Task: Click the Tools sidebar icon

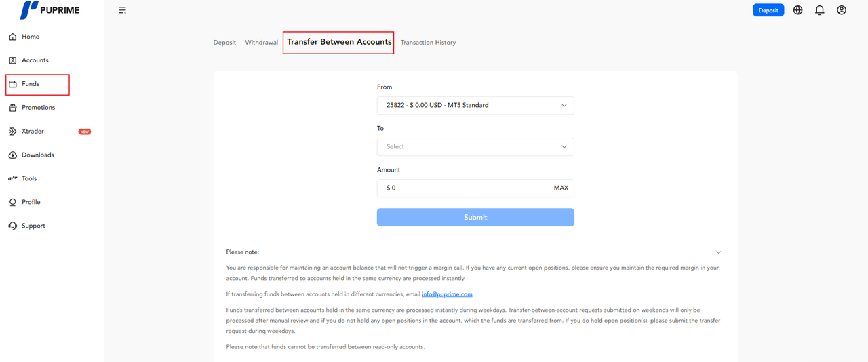Action: tap(12, 178)
